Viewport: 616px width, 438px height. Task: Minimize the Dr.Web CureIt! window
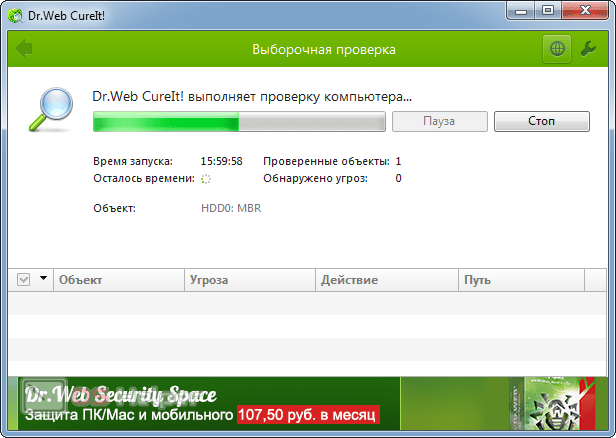point(521,11)
